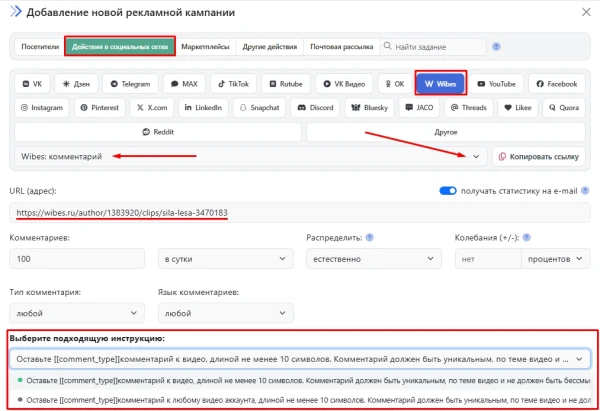Click the 'Другое' platform button

[446, 132]
